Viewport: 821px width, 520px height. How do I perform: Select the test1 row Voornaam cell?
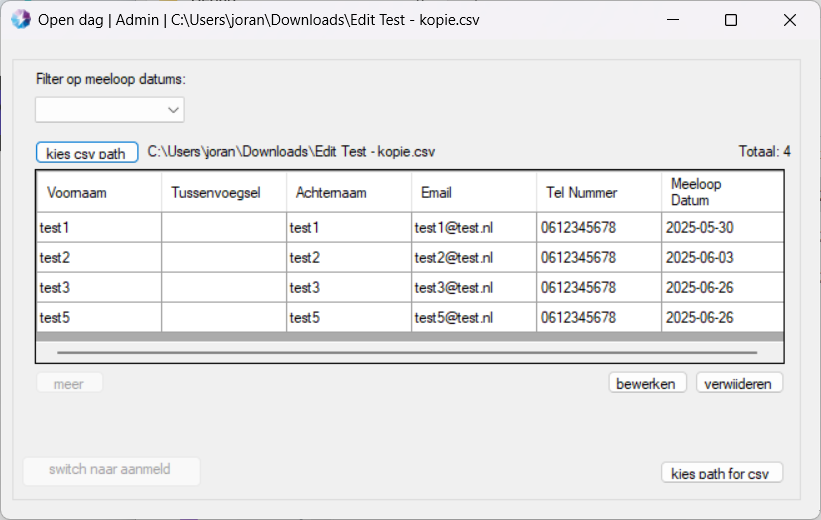(x=98, y=228)
